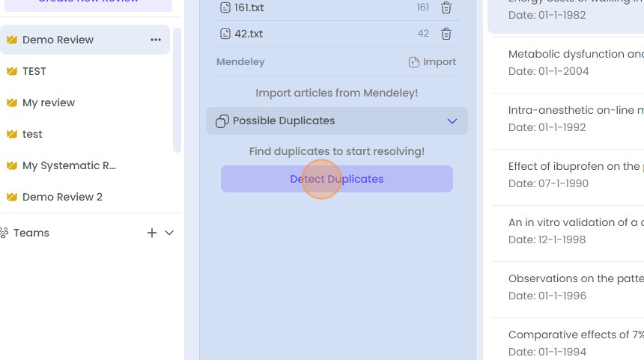Click the sidebar reviews scrollbar
644x360 pixels.
(x=177, y=90)
